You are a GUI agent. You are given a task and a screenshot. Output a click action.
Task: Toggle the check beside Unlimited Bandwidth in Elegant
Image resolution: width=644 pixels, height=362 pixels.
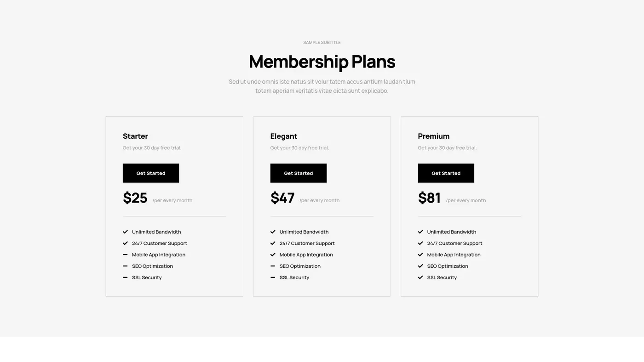click(x=272, y=232)
